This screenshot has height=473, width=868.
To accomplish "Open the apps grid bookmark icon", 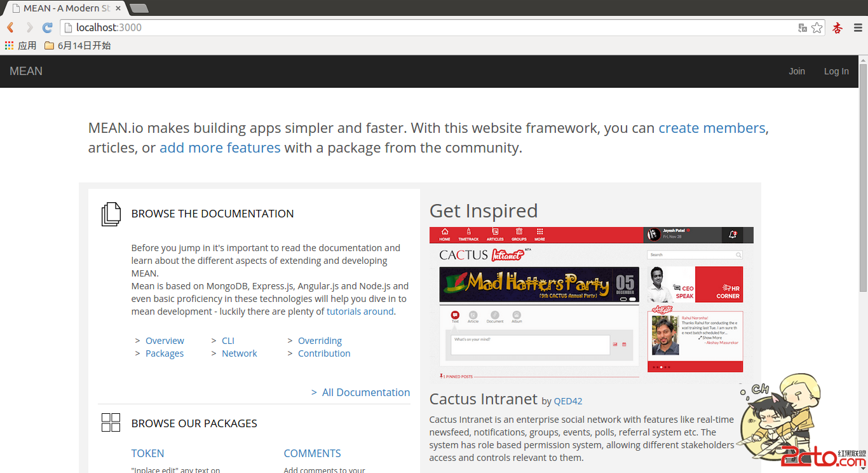I will point(9,45).
